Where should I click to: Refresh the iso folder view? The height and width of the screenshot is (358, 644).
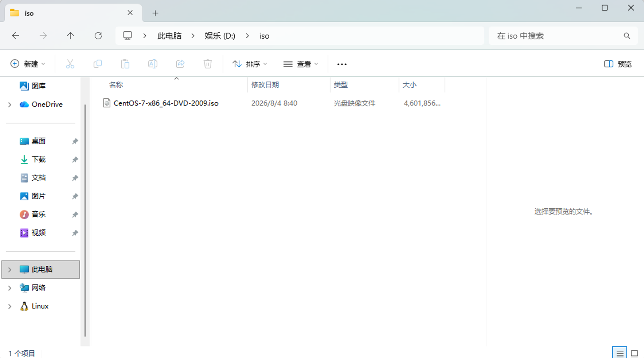coord(98,36)
